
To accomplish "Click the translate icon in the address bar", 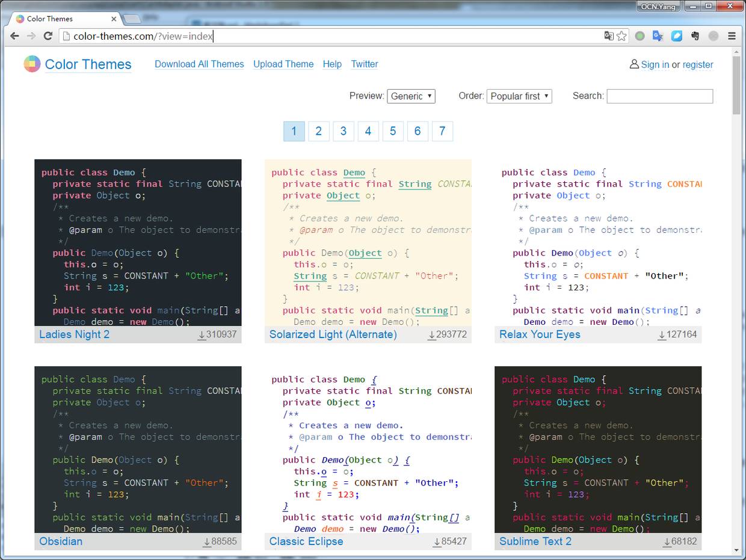I will pos(609,35).
